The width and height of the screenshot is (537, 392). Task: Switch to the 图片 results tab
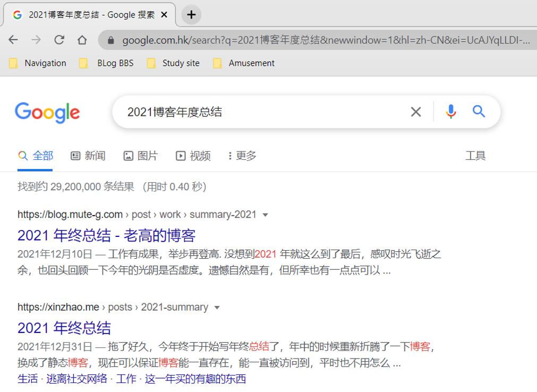(x=141, y=156)
